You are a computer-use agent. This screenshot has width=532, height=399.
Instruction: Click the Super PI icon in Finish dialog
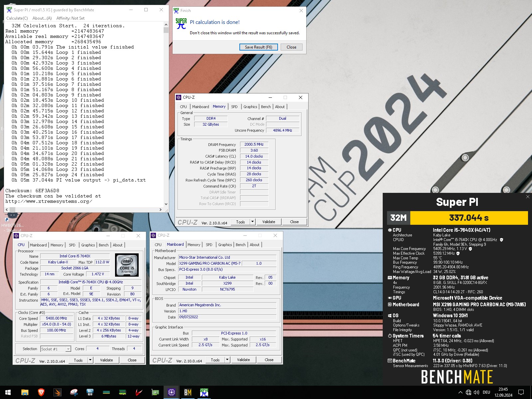[x=181, y=24]
